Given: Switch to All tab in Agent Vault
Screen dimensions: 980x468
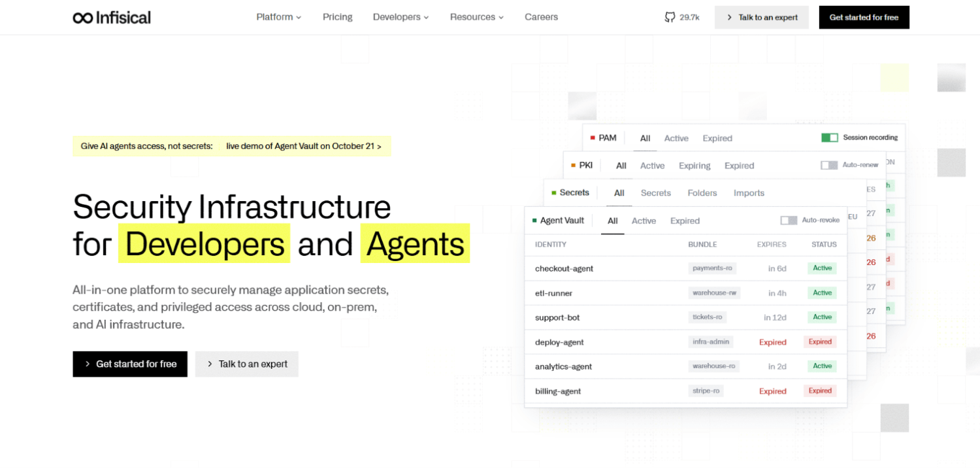Looking at the screenshot, I should pos(613,221).
